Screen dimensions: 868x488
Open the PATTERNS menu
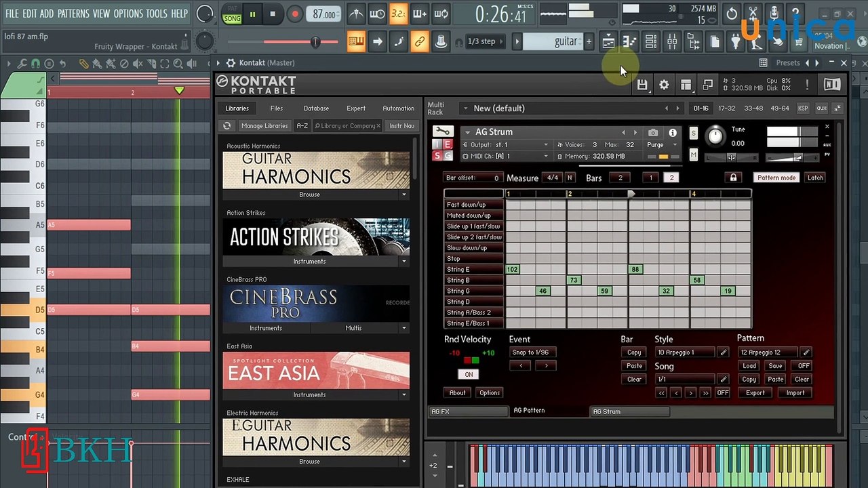coord(73,14)
